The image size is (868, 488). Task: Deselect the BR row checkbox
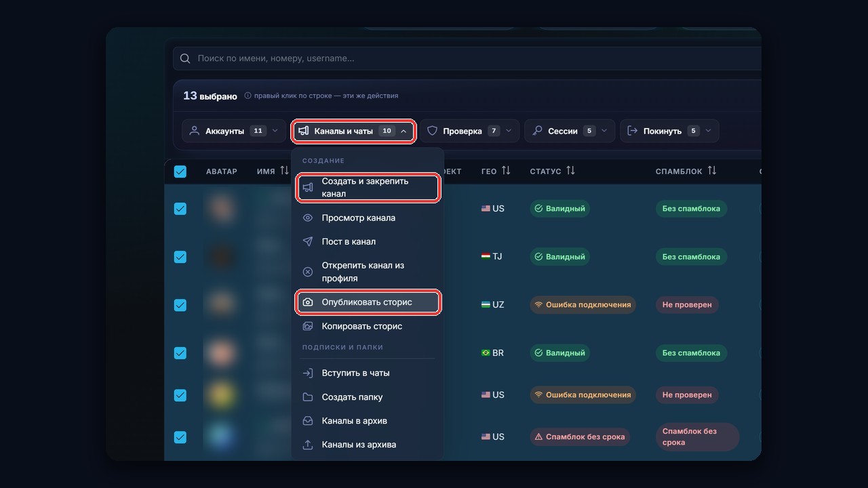pyautogui.click(x=180, y=353)
